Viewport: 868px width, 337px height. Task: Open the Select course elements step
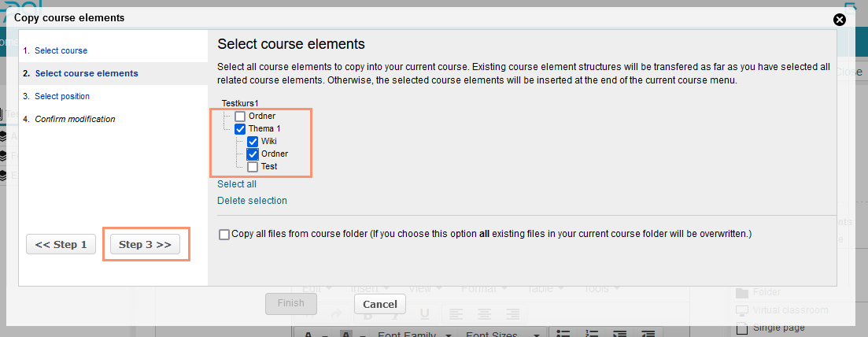[x=87, y=73]
